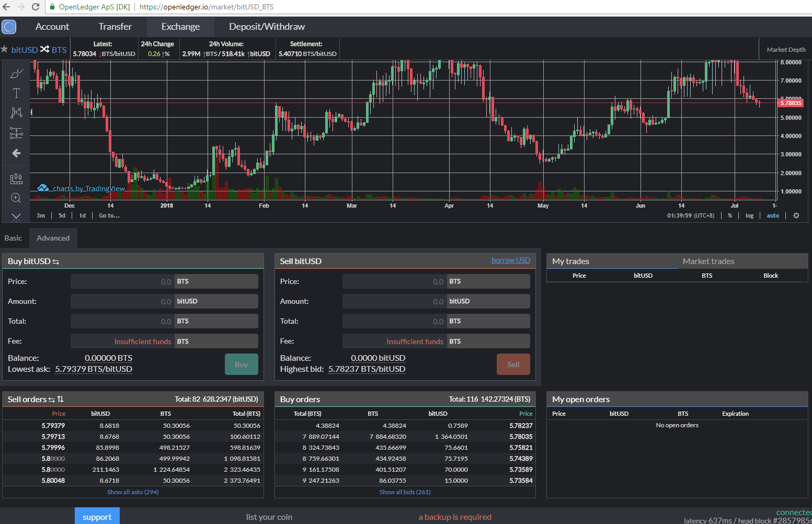Collapse the chart left toolbar handle
The height and width of the screenshot is (524, 812).
pyautogui.click(x=31, y=112)
